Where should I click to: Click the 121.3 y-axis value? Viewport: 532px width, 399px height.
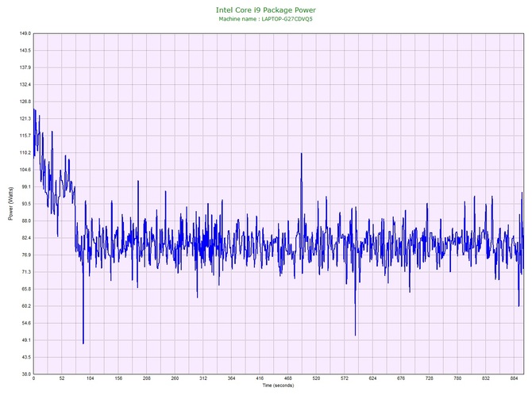point(25,119)
